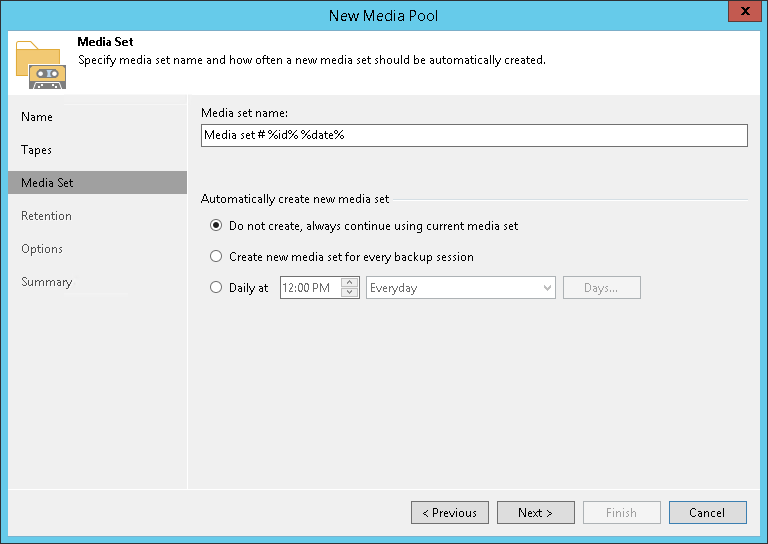Select the Media Set step
The image size is (768, 544).
(47, 183)
